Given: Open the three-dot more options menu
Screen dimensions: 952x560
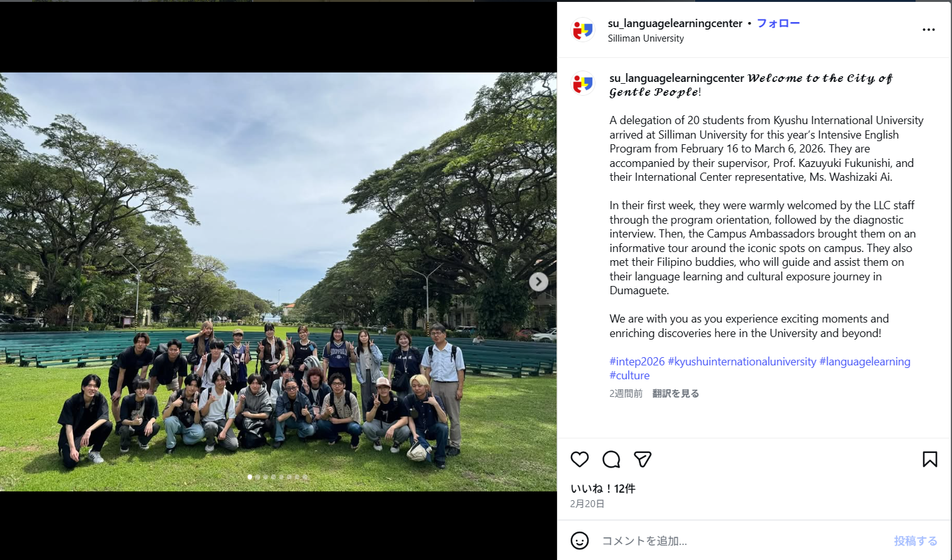Looking at the screenshot, I should [929, 30].
